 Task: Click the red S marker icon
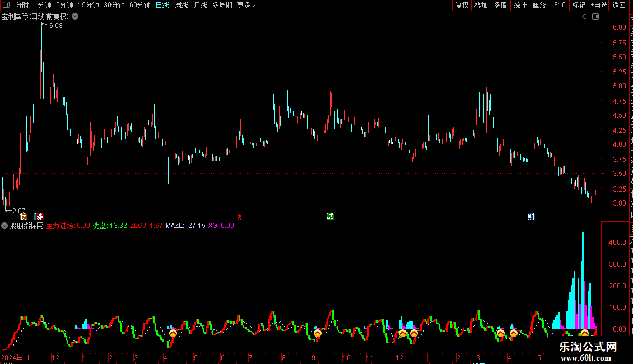pyautogui.click(x=239, y=217)
